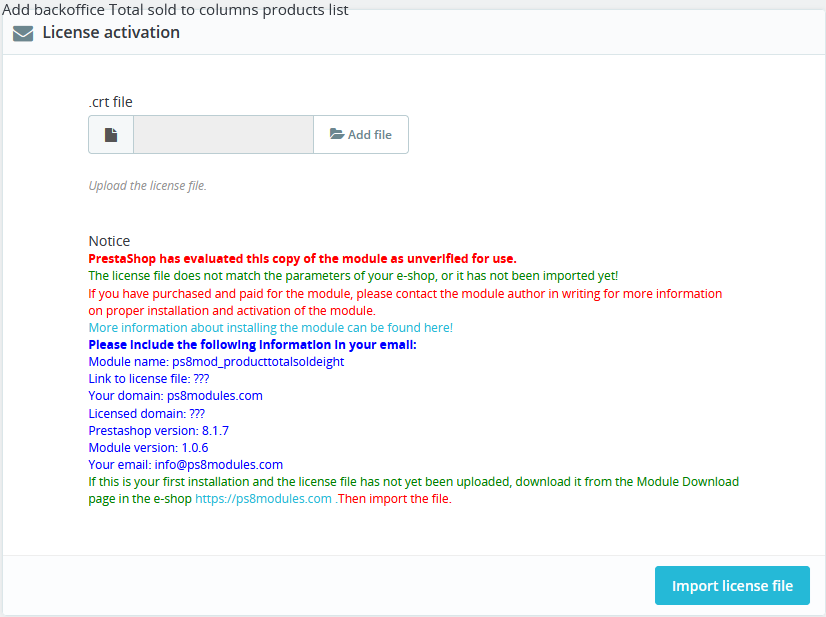Click the document file icon
The height and width of the screenshot is (617, 826).
click(x=111, y=135)
